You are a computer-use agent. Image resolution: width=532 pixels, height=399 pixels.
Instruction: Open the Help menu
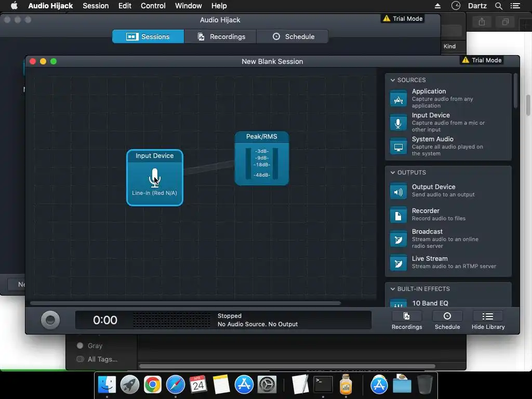[219, 6]
